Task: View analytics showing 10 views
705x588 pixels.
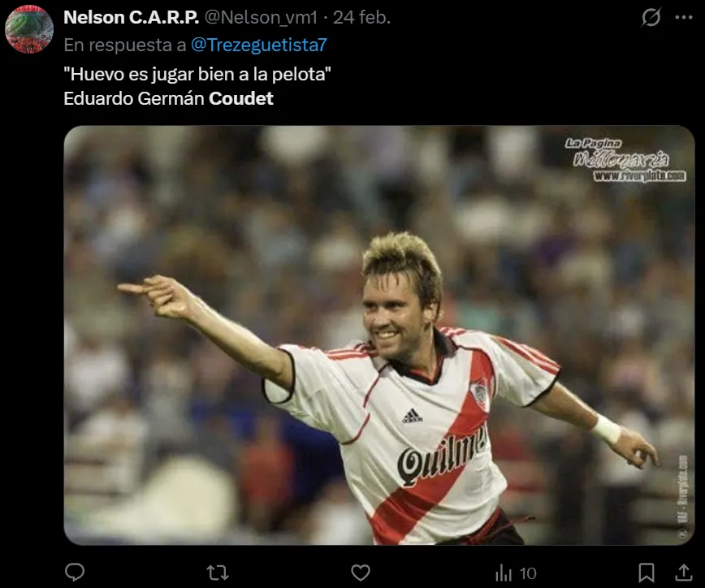Action: click(515, 573)
